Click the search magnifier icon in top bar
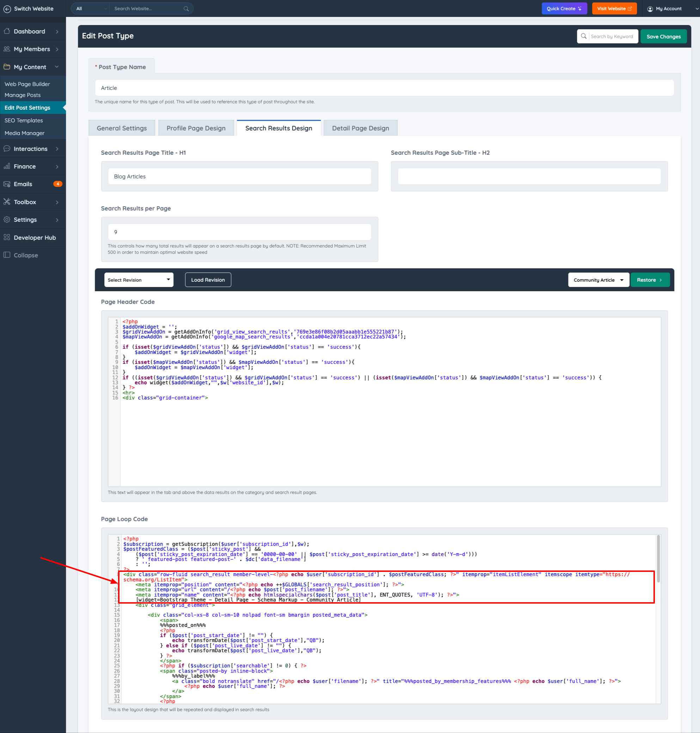The height and width of the screenshot is (733, 700). click(x=186, y=8)
